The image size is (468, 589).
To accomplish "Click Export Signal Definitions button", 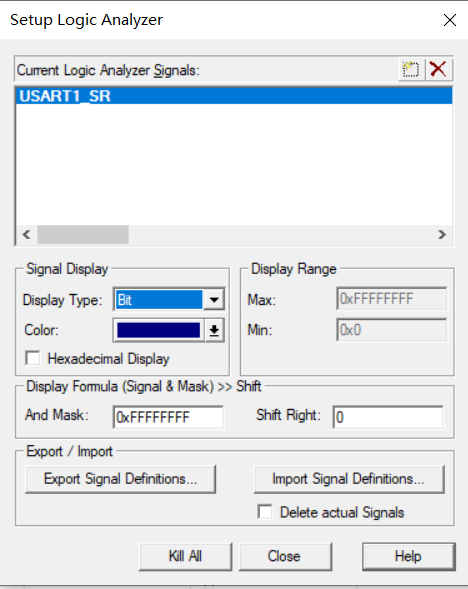I will pos(121,479).
